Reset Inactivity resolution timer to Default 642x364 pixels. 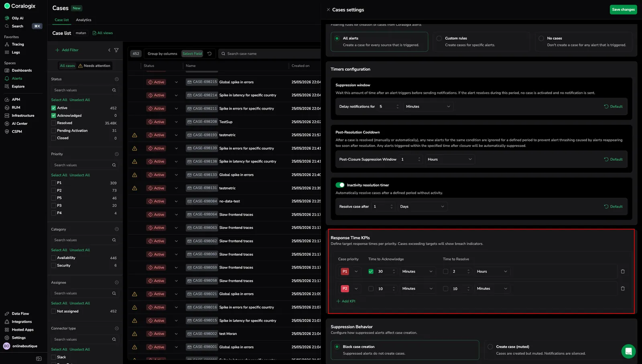(614, 207)
